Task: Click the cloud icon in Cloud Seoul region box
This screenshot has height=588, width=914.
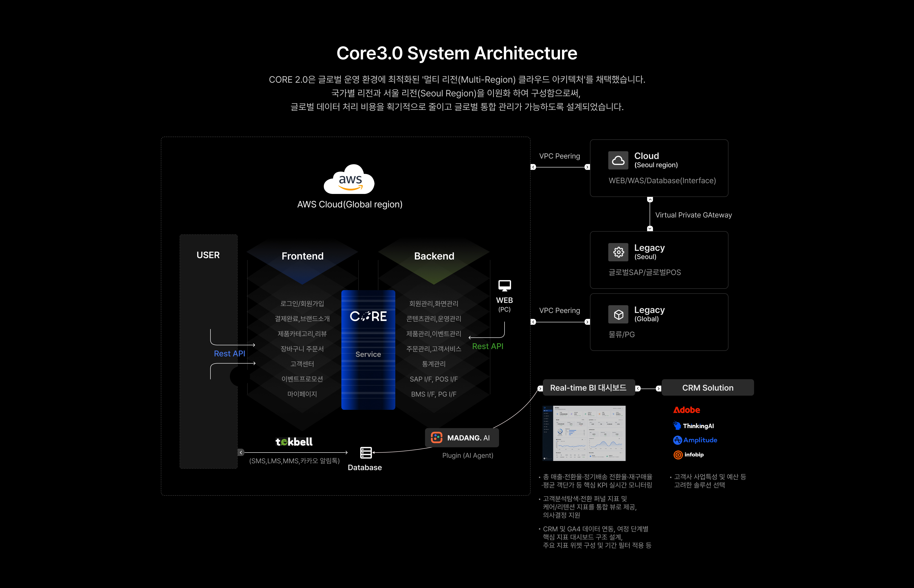Action: pos(618,160)
